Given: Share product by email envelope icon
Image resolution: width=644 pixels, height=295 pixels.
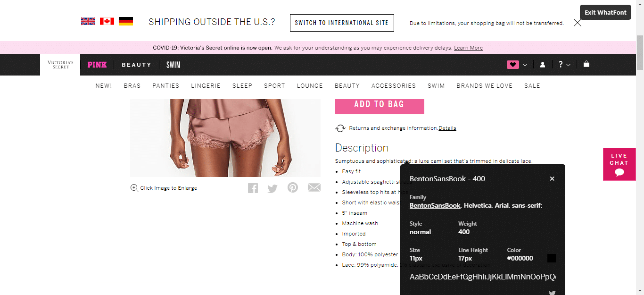Looking at the screenshot, I should [314, 188].
